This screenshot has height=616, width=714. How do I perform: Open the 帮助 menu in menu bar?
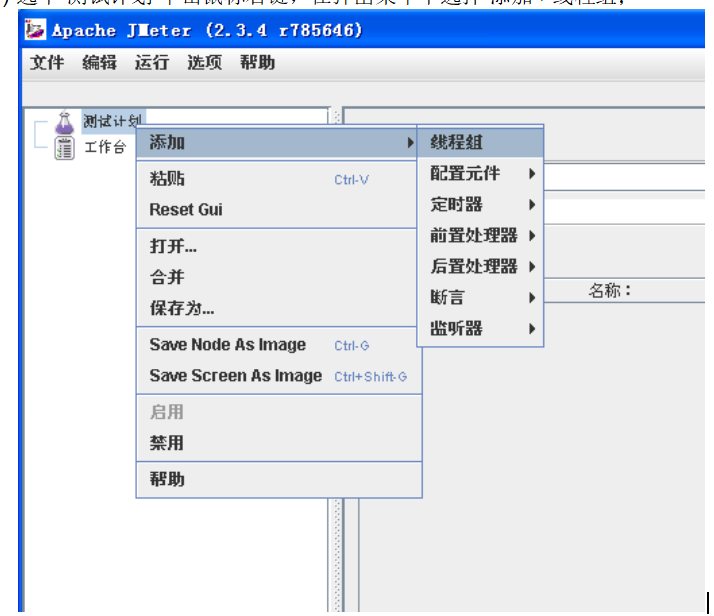(257, 62)
